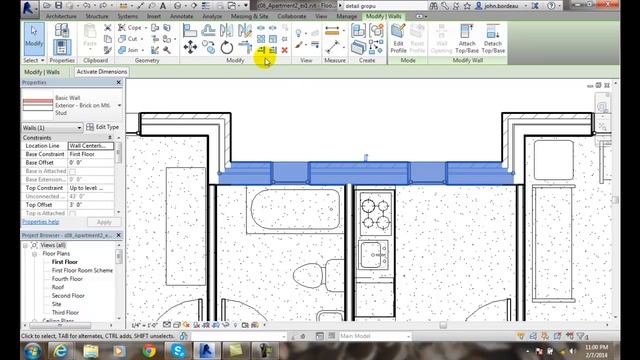Click the Top Offset value field
640x360 pixels.
pos(91,205)
